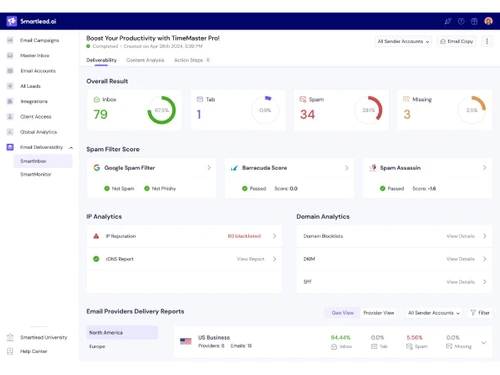The image size is (500, 375).
Task: Click the Master Inbox sidebar icon
Action: (10, 55)
